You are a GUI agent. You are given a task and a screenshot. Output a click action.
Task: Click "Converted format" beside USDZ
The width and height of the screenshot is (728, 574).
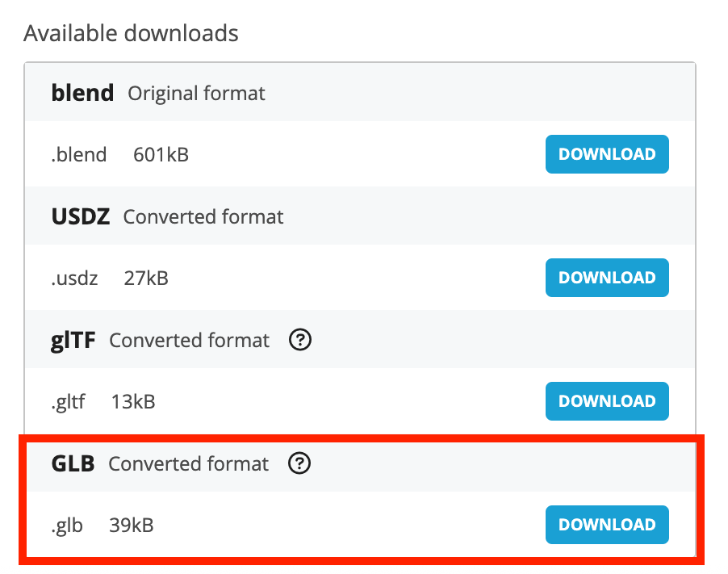[x=203, y=217]
